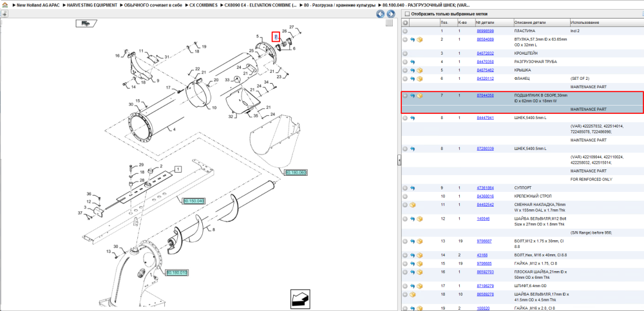This screenshot has width=644, height=311.
Task: Open diagram reference 80.180.010
Action: tap(177, 272)
